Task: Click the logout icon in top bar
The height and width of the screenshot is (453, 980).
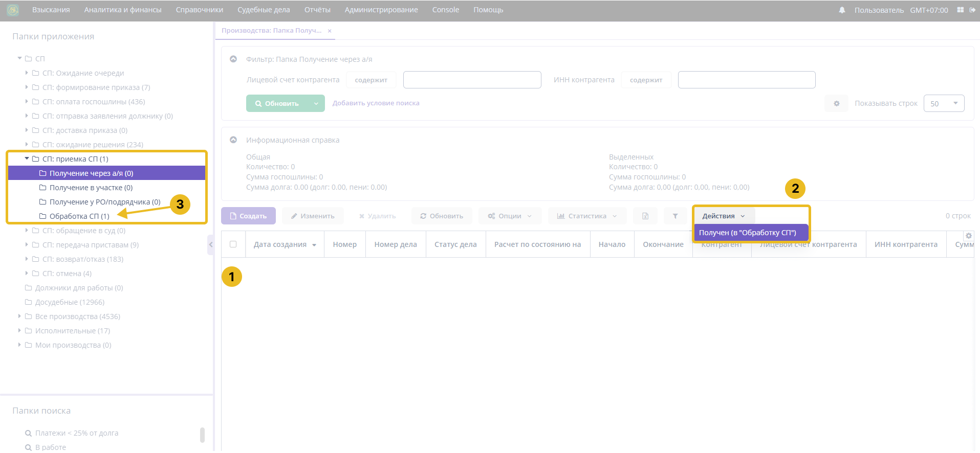Action: [x=972, y=10]
